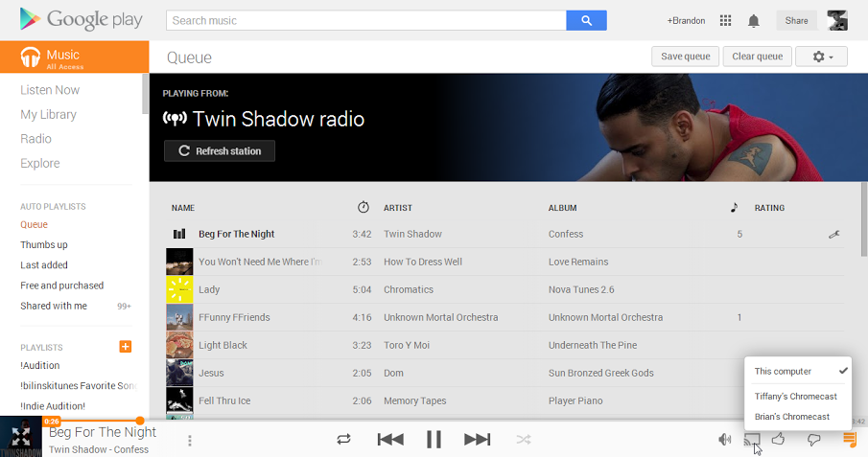This screenshot has width=868, height=457.
Task: Give the current song thumbs up
Action: point(779,439)
